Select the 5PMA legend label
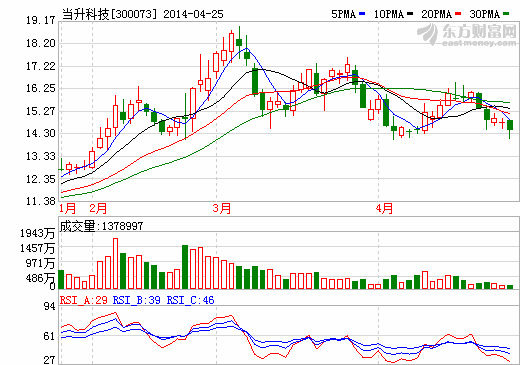 (x=343, y=14)
